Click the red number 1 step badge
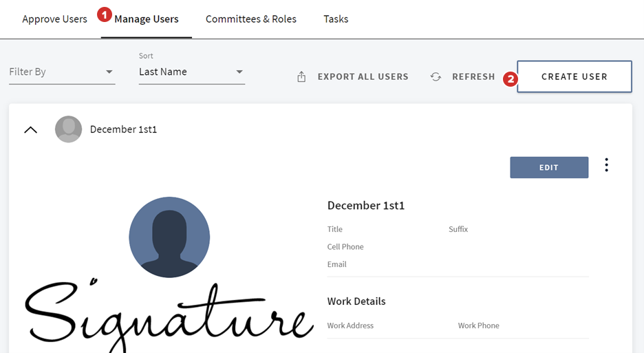644x353 pixels. pos(105,14)
